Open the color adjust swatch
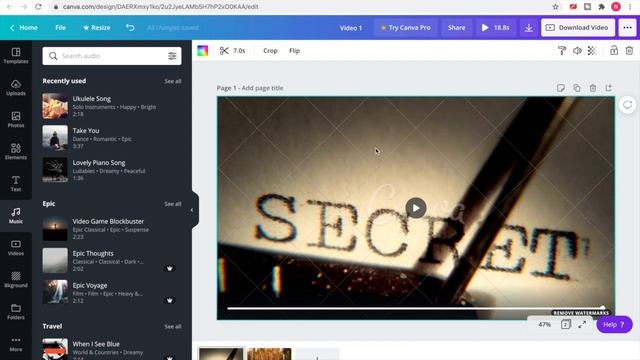 click(202, 51)
